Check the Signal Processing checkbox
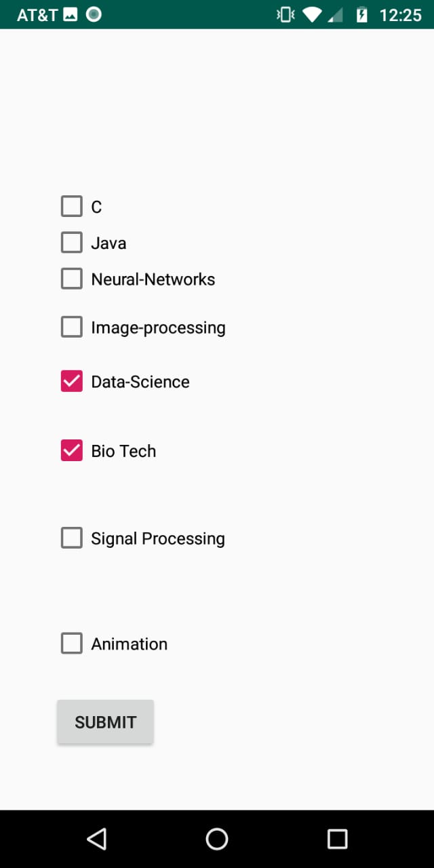 pos(72,538)
